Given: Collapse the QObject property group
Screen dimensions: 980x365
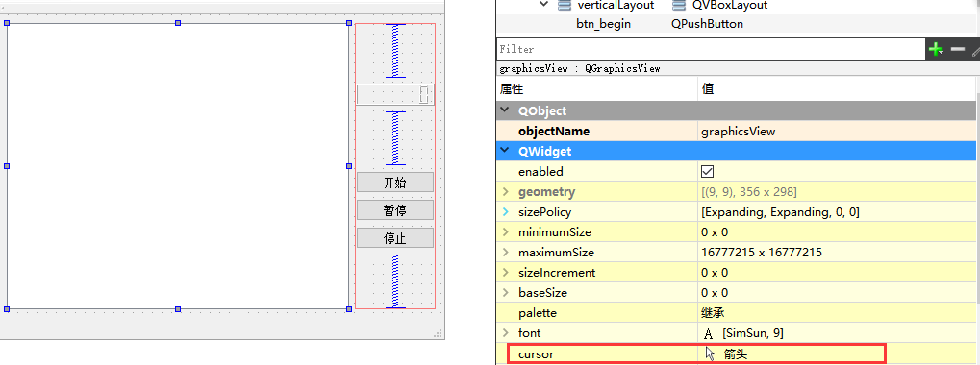Looking at the screenshot, I should (x=504, y=110).
